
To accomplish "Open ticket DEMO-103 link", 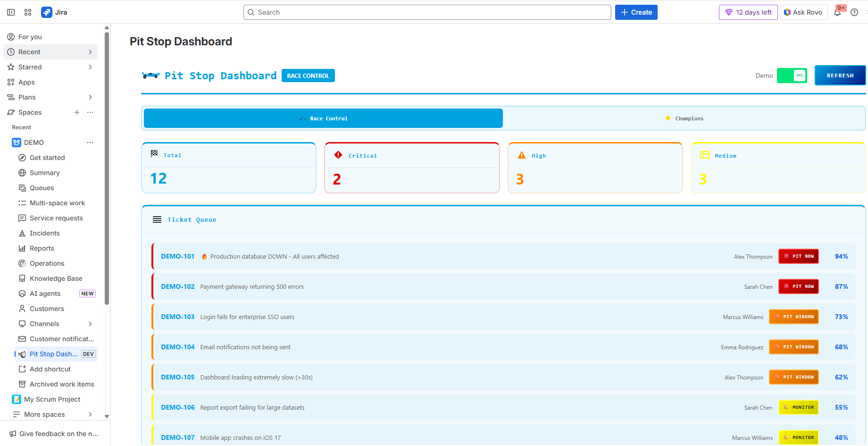I will coord(178,317).
